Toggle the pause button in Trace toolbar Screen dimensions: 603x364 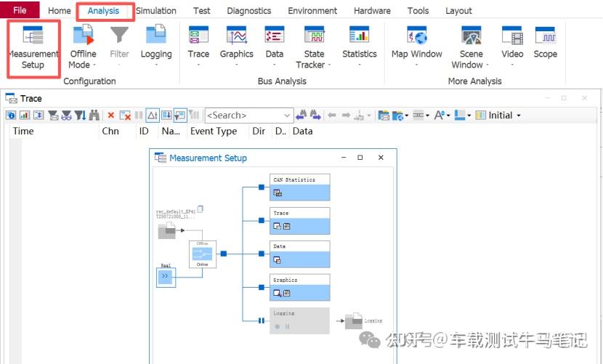point(139,115)
